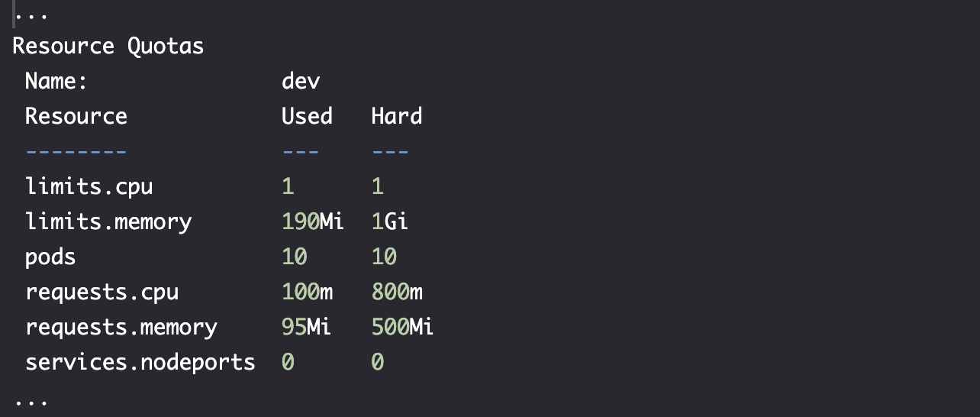Select the pods row label
Image resolution: width=980 pixels, height=417 pixels.
(x=50, y=257)
